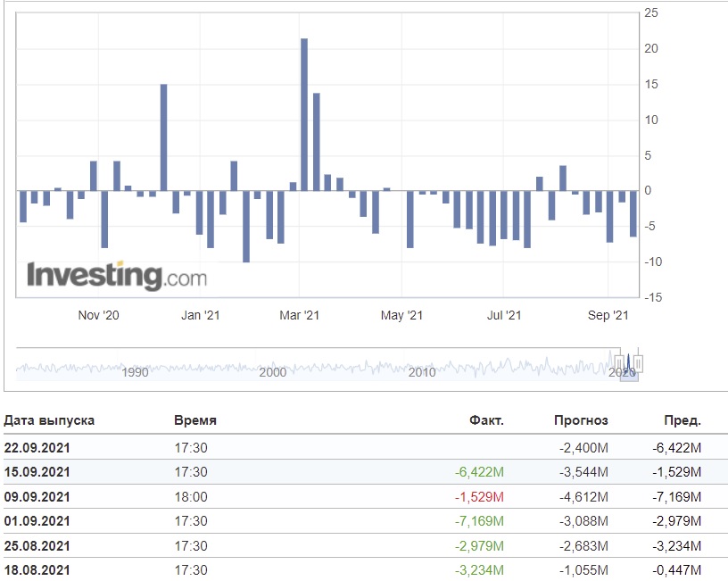Click the 1990 point on the navigator timeline
The height and width of the screenshot is (581, 728).
(x=135, y=372)
